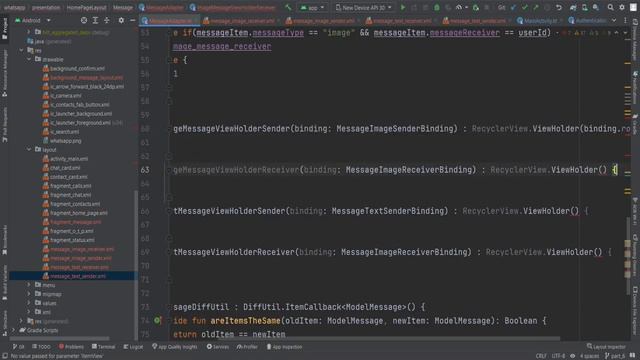Collapse the layout folder
The width and height of the screenshot is (640, 360).
click(x=29, y=149)
